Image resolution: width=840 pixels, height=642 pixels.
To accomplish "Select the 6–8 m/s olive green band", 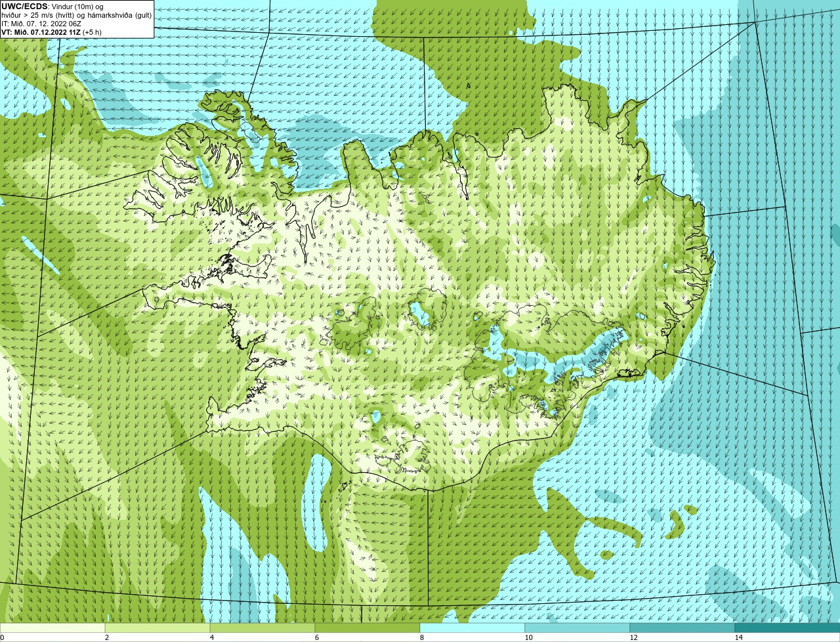I will (x=367, y=628).
